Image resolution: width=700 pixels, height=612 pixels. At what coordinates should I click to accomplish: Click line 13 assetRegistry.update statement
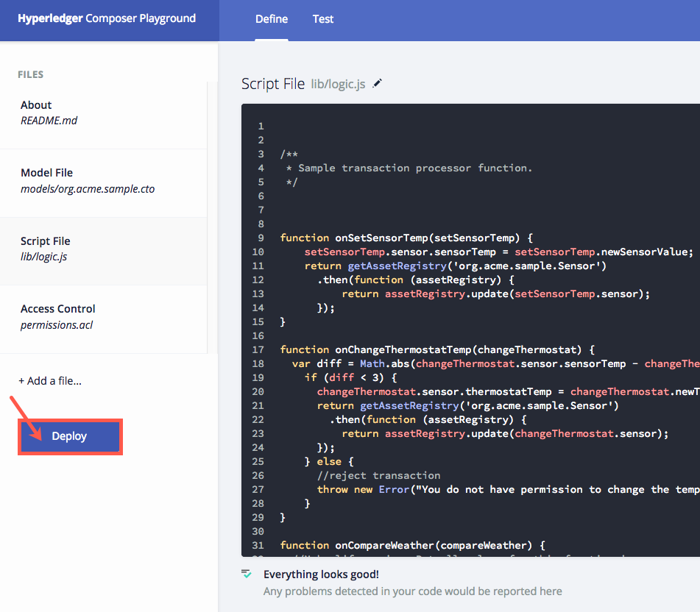point(495,294)
